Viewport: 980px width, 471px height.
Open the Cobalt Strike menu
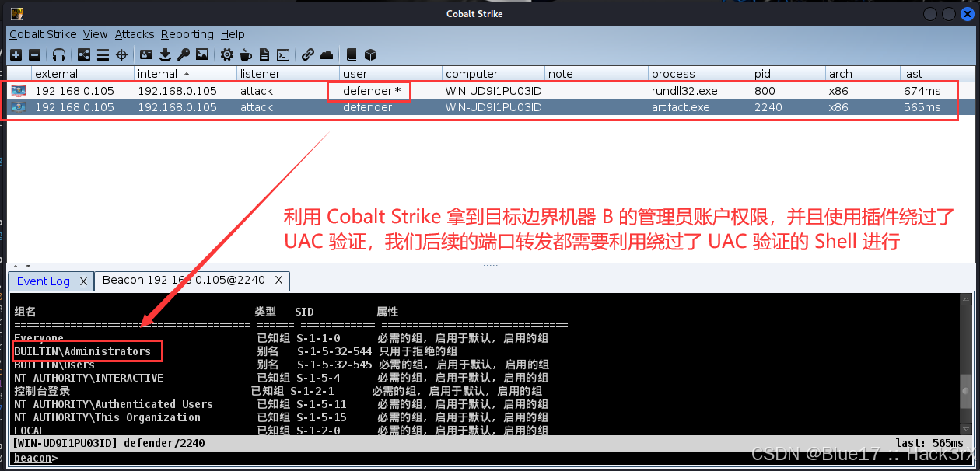(43, 34)
